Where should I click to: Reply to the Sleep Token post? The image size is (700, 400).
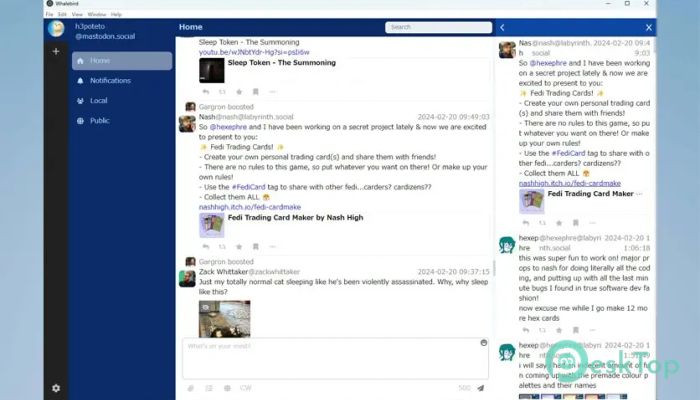coord(206,92)
